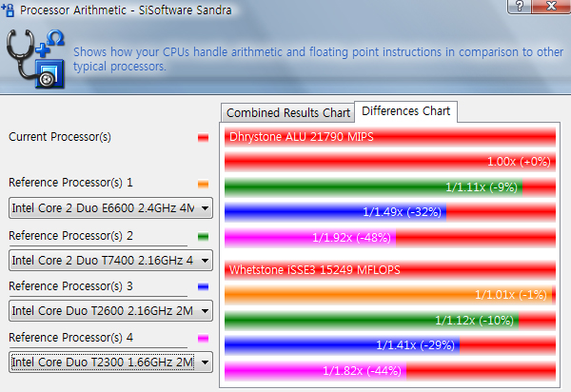571x392 pixels.
Task: Click the 1/1.92x (-48%) magenta bar
Action: click(x=310, y=238)
